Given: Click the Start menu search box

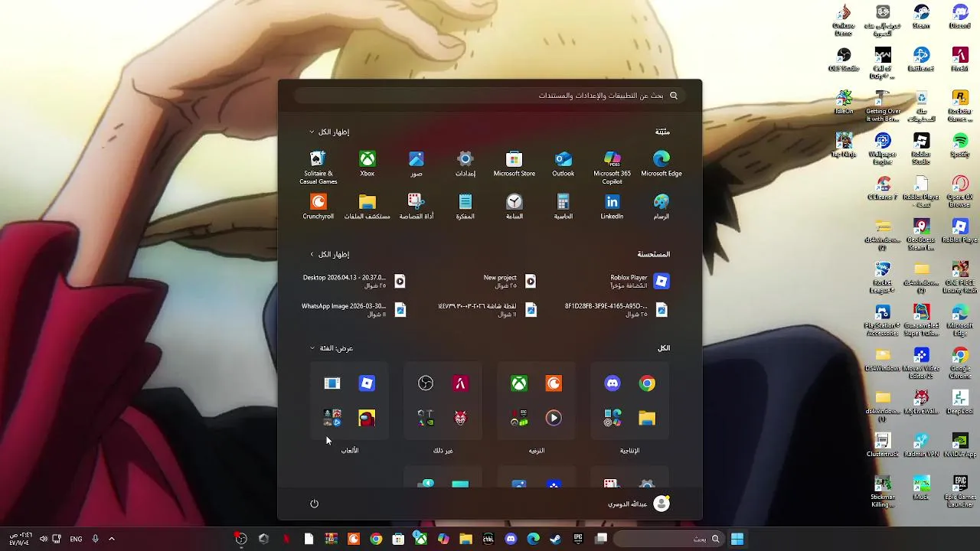Looking at the screenshot, I should (x=490, y=96).
